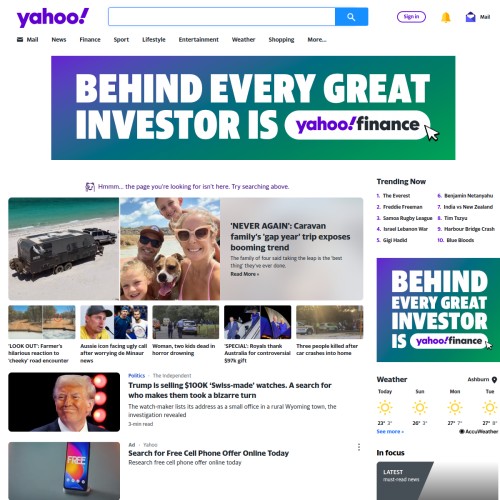Click the large Yahoo Finance banner ad
The image size is (500, 500).
[x=253, y=108]
